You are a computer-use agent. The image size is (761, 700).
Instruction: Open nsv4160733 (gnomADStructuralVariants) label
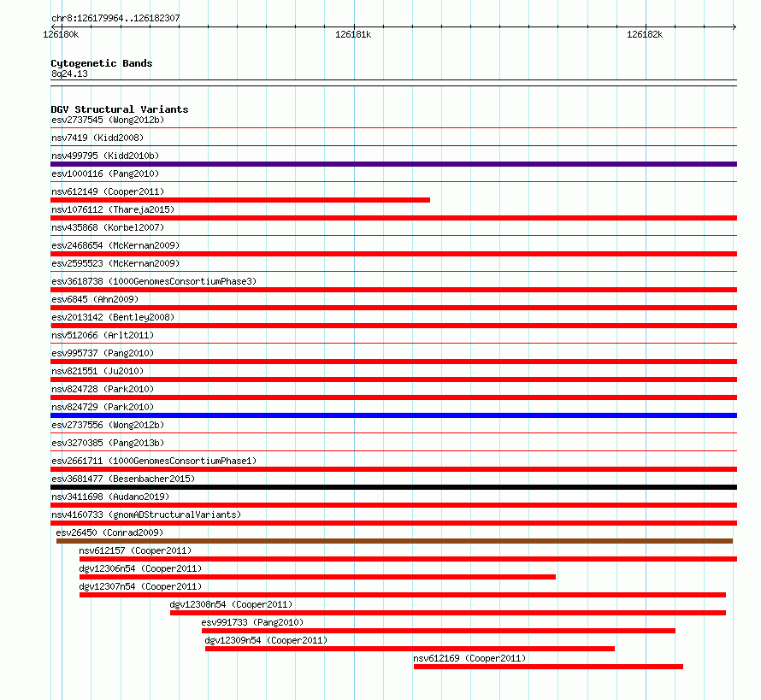tap(146, 515)
